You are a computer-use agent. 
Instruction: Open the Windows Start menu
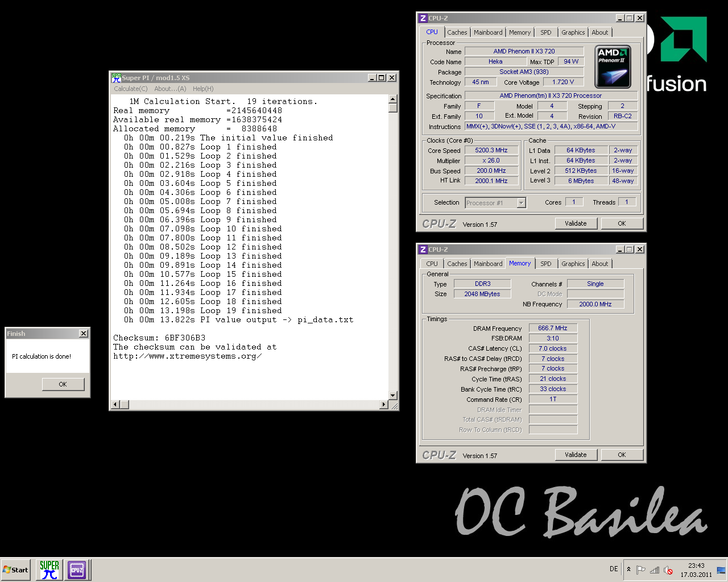point(15,569)
